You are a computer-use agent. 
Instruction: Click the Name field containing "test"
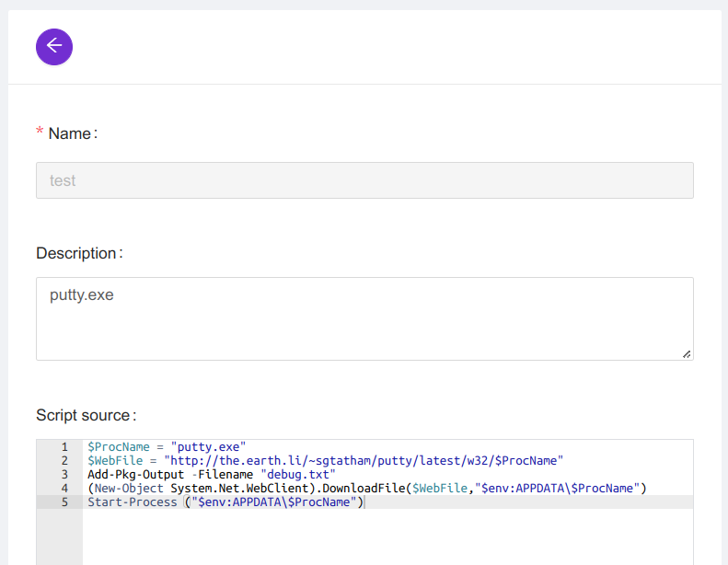click(364, 180)
